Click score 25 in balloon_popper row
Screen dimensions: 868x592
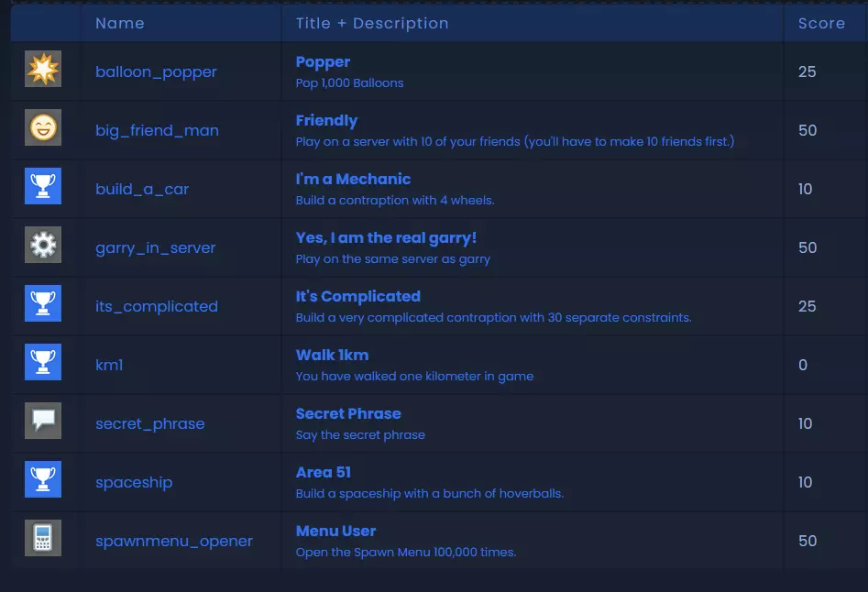point(808,71)
